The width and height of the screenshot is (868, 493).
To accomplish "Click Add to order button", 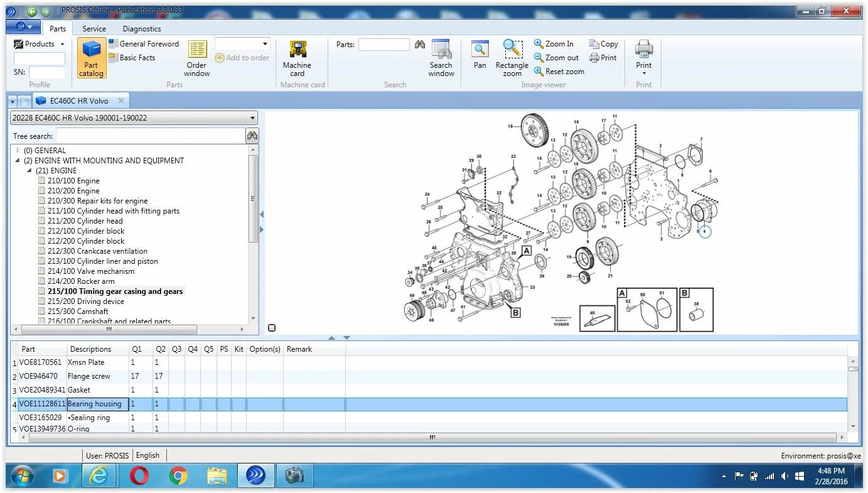I will 242,58.
